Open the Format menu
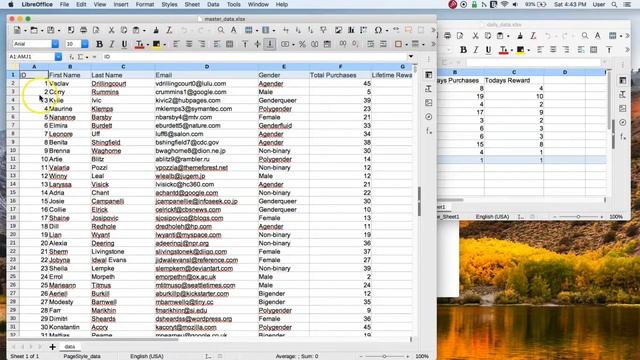This screenshot has width=640, height=360. point(145,4)
